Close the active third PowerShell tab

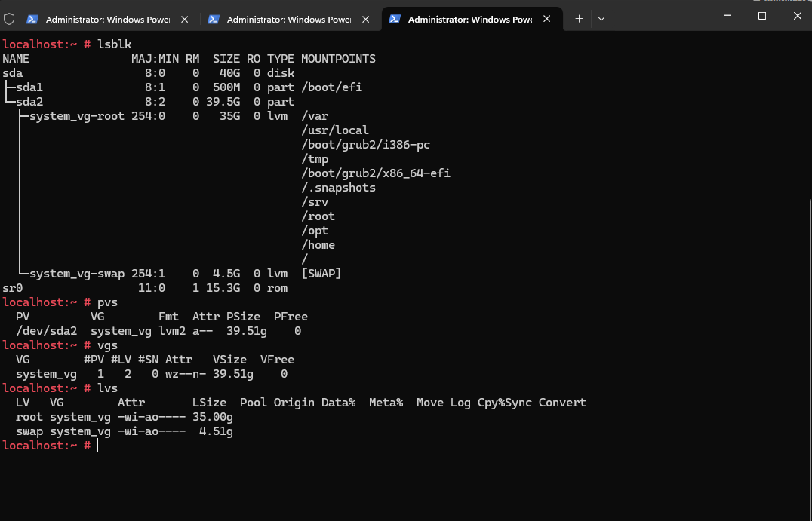(547, 19)
